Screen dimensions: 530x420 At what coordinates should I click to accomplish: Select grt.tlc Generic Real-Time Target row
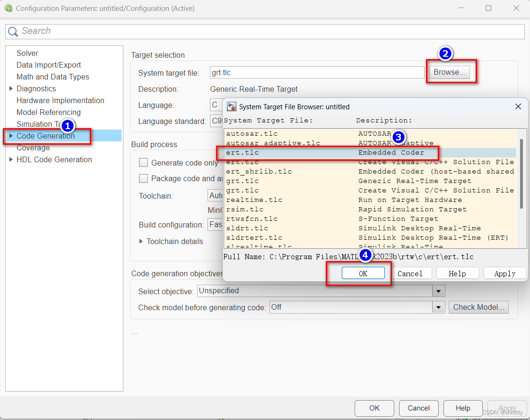(370, 181)
